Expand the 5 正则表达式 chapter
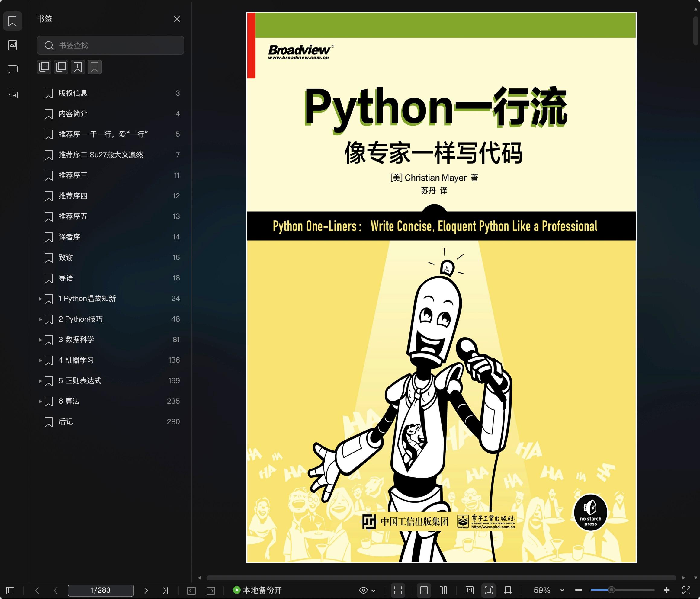Viewport: 700px width, 599px height. (x=40, y=381)
